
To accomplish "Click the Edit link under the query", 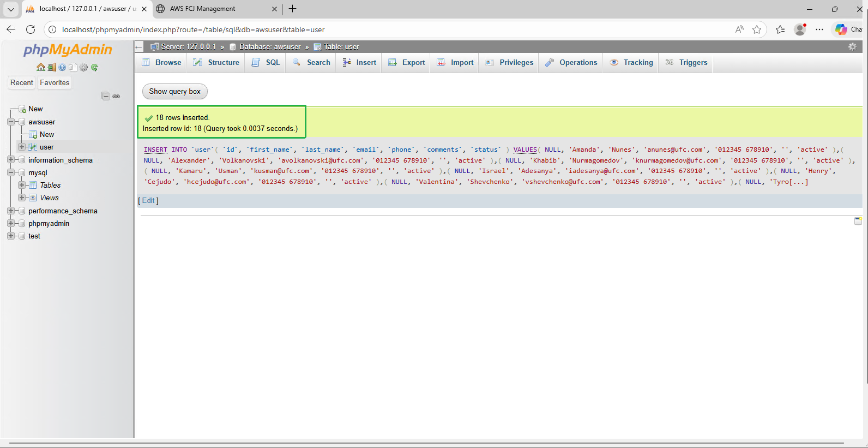I will pyautogui.click(x=148, y=201).
